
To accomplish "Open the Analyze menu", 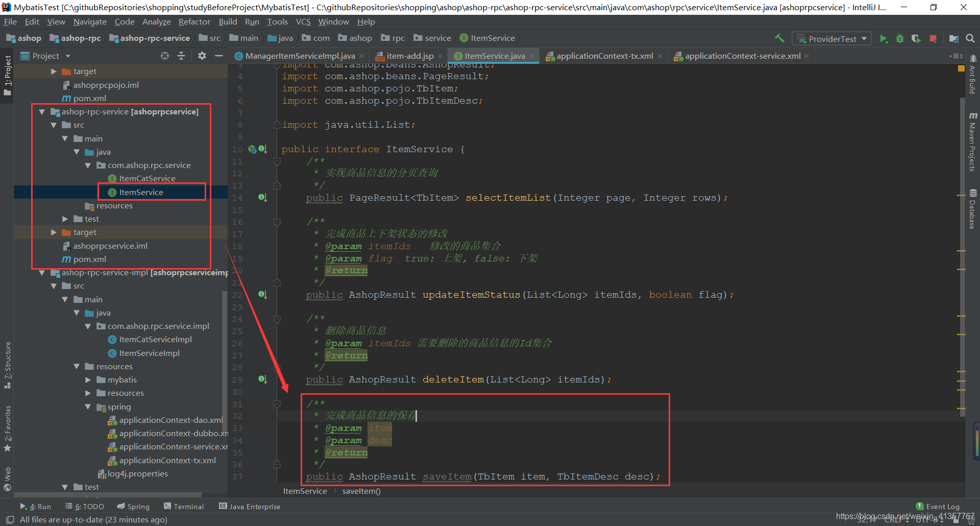I will [x=156, y=22].
